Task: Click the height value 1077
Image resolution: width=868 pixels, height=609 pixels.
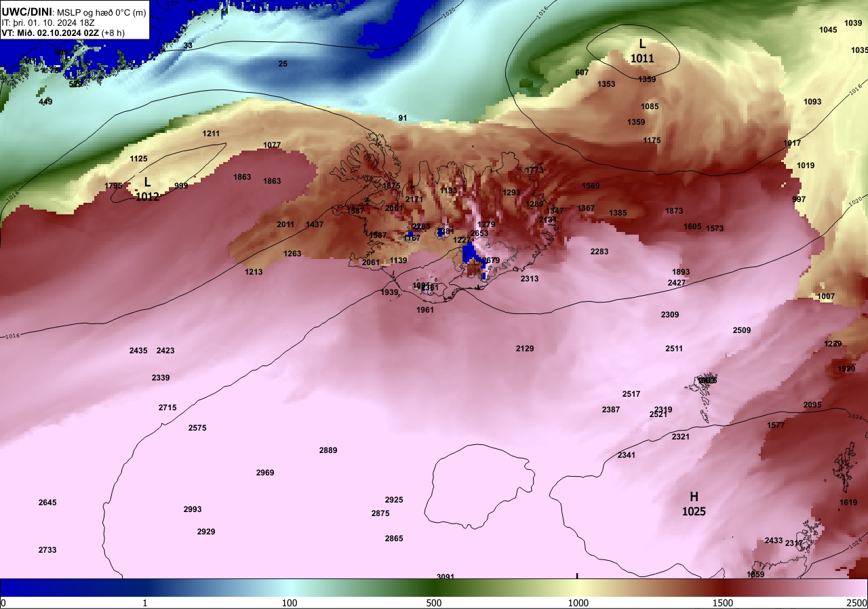Action: 272,145
